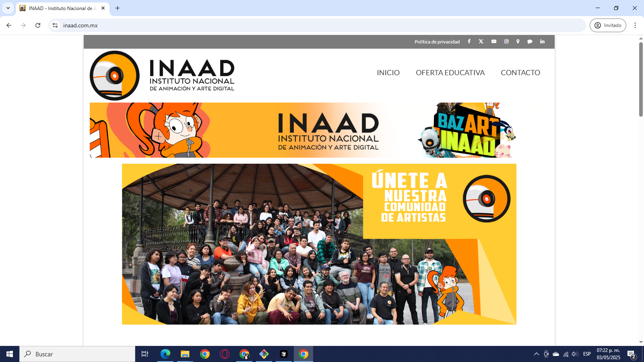Open the Git tool diamond icon on taskbar
Screen dimensions: 644x362
264,354
